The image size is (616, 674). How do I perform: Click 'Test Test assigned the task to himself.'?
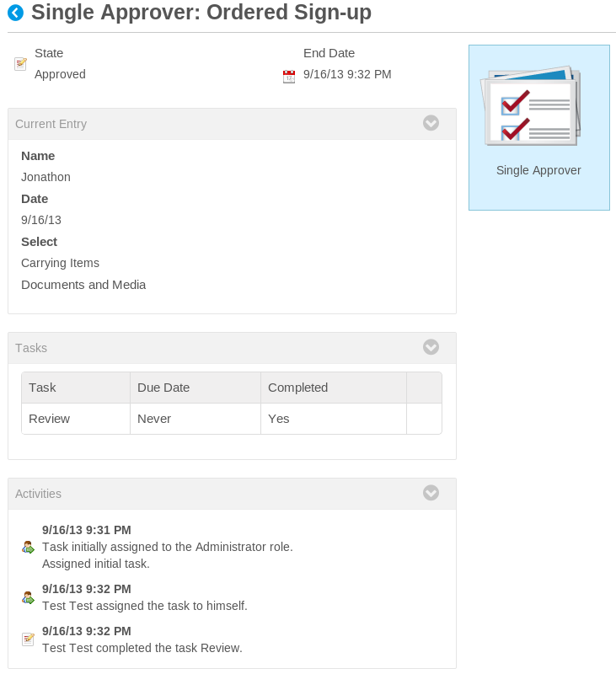[145, 606]
